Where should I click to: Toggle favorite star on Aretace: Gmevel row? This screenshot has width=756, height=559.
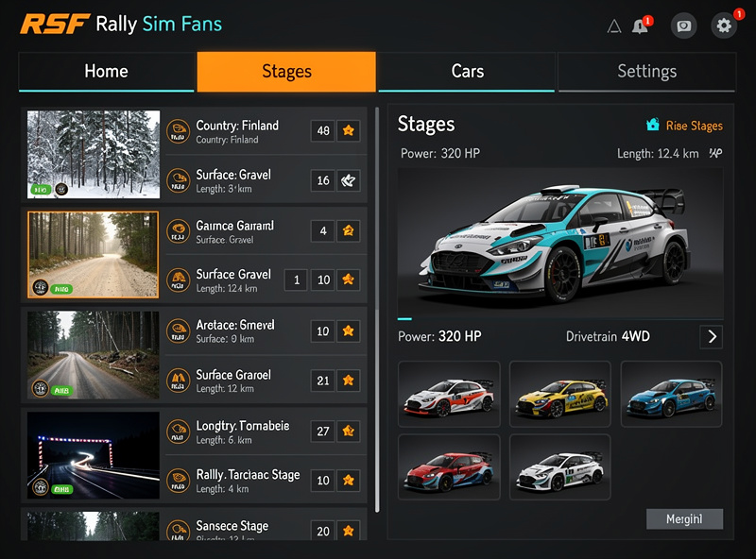click(x=348, y=331)
